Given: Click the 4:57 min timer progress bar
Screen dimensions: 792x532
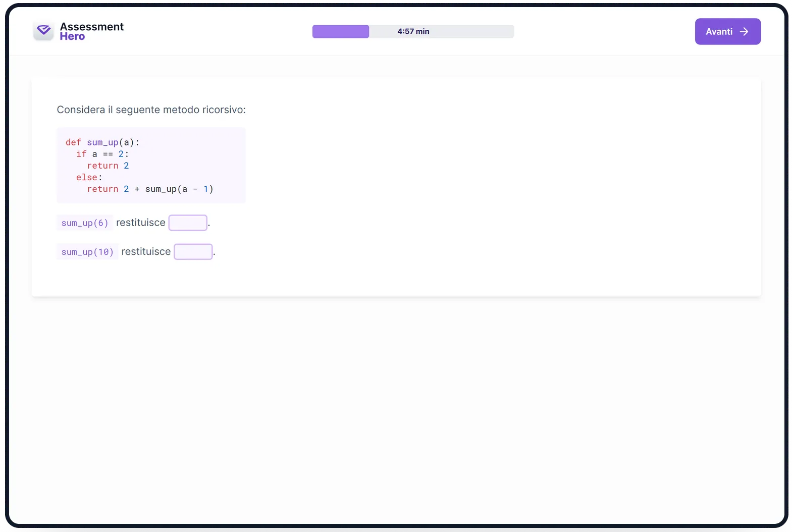Looking at the screenshot, I should click(413, 31).
